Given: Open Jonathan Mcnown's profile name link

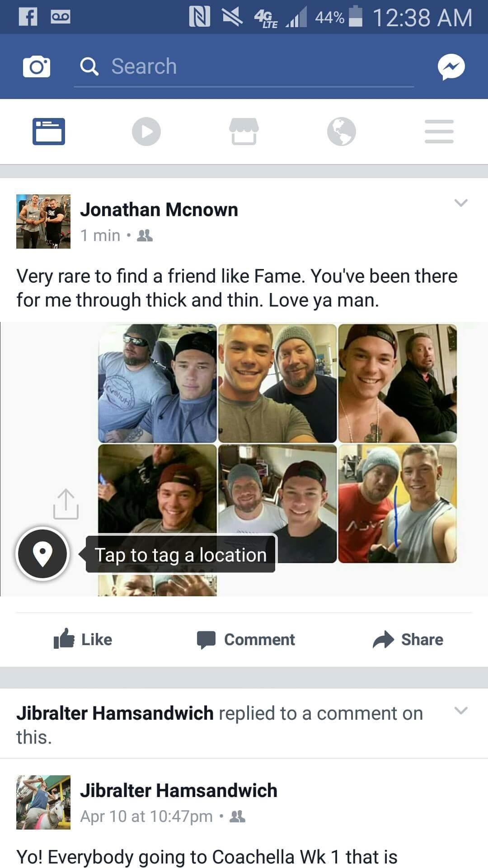Looking at the screenshot, I should tap(159, 210).
